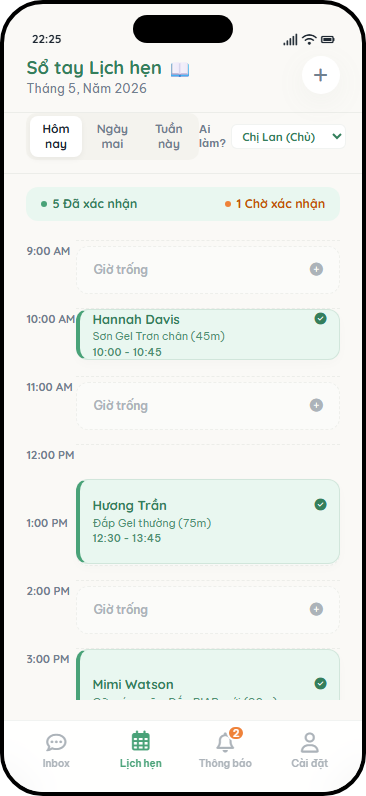Open the Chị Lan (Chủ) staff dropdown

288,137
